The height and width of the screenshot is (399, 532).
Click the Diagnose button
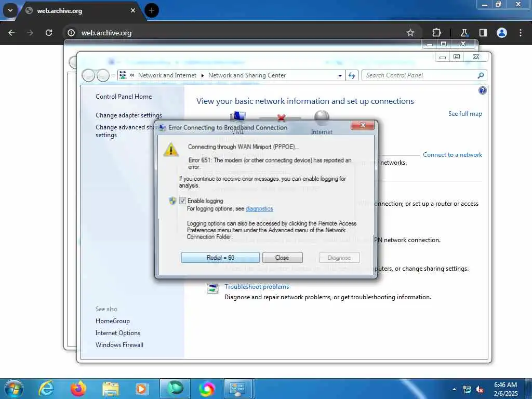point(339,258)
